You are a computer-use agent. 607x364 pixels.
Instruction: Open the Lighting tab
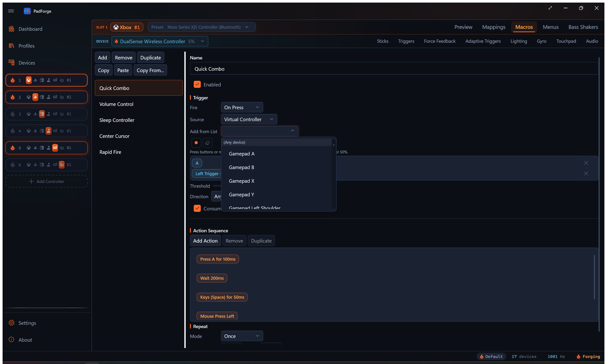point(519,41)
